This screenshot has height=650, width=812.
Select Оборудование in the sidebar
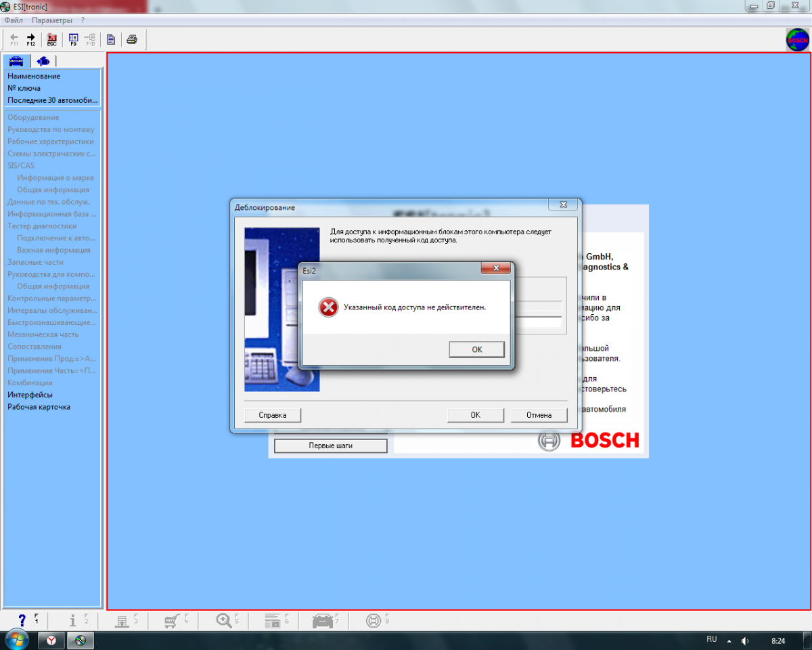point(33,118)
